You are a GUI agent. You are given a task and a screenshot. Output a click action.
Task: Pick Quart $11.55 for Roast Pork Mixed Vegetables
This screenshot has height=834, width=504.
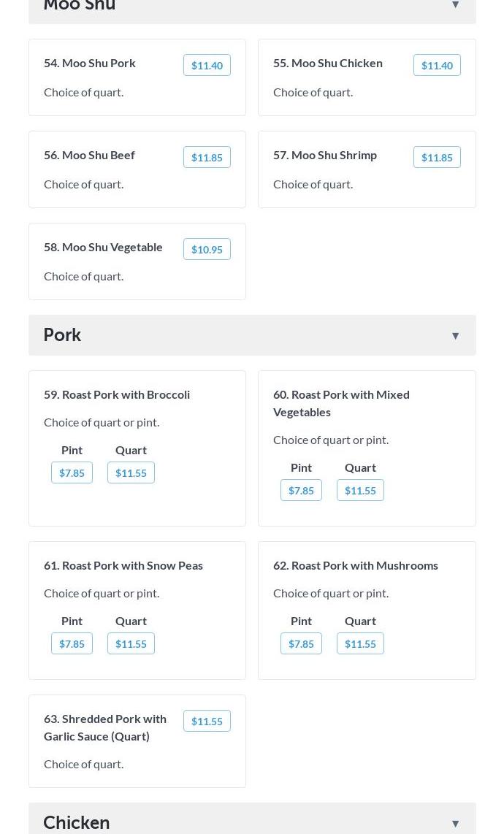click(360, 491)
